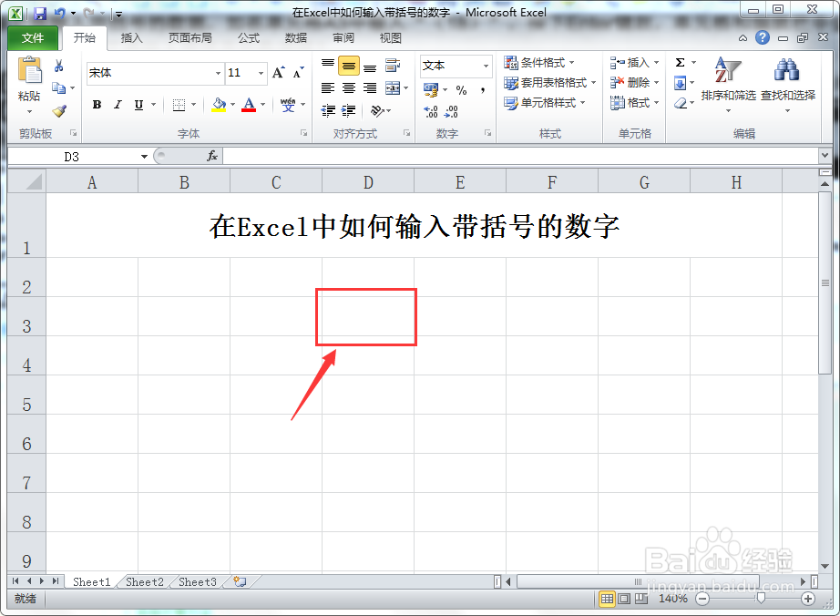The width and height of the screenshot is (840, 616).
Task: Apply the yellow fill color bucket
Action: click(219, 105)
